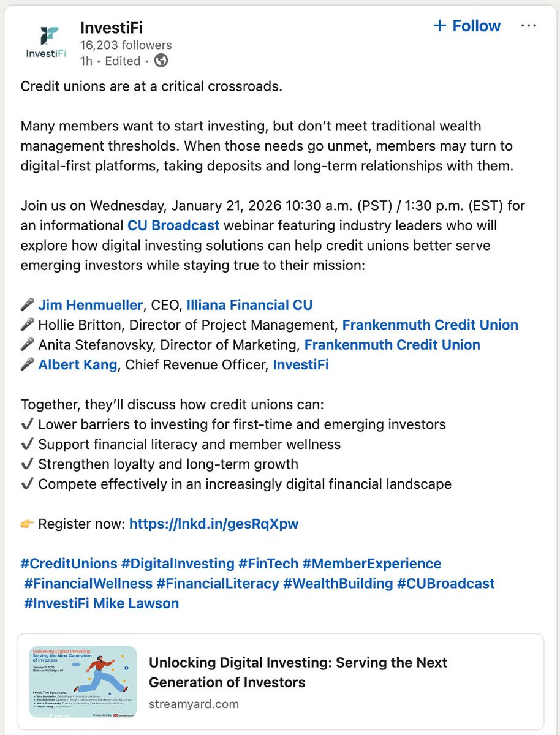Image resolution: width=560 pixels, height=735 pixels.
Task: Click the #FinancialWellness hashtag
Action: tap(88, 584)
